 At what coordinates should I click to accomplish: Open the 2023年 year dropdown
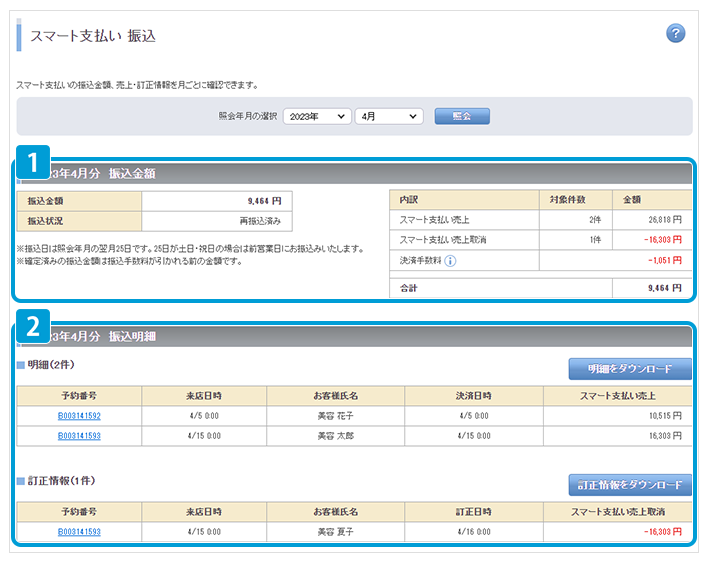click(316, 116)
